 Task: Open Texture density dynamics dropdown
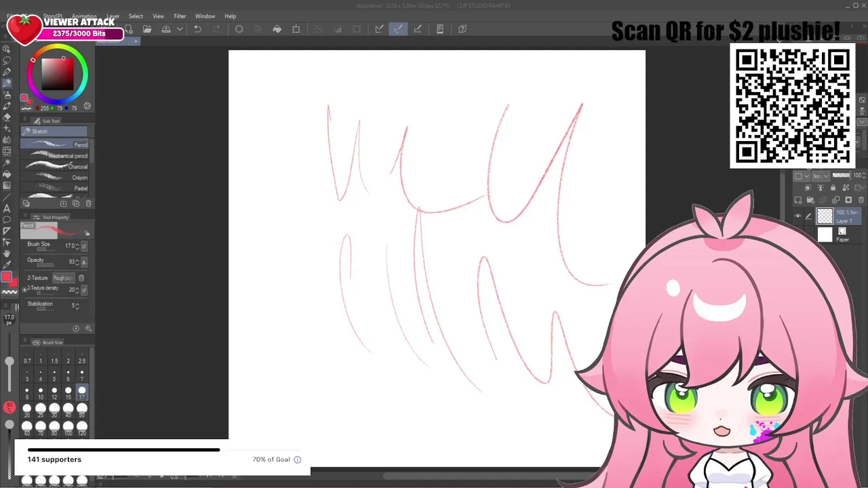[x=84, y=290]
